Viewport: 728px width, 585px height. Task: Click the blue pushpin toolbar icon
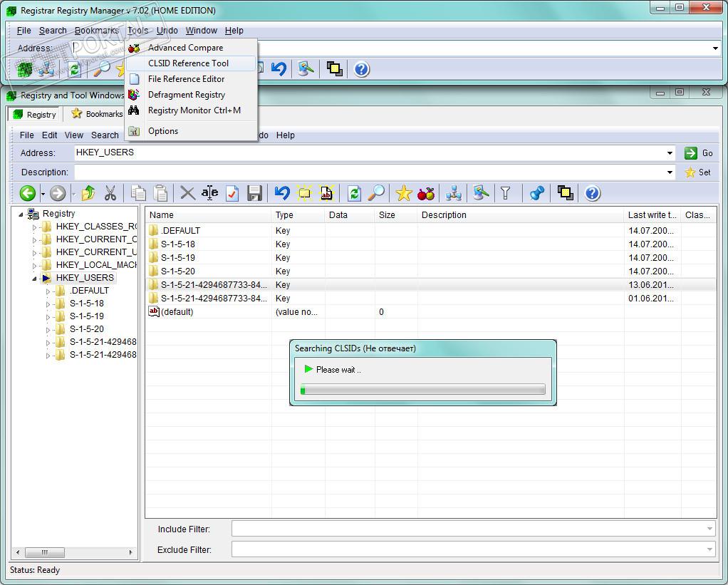point(536,193)
